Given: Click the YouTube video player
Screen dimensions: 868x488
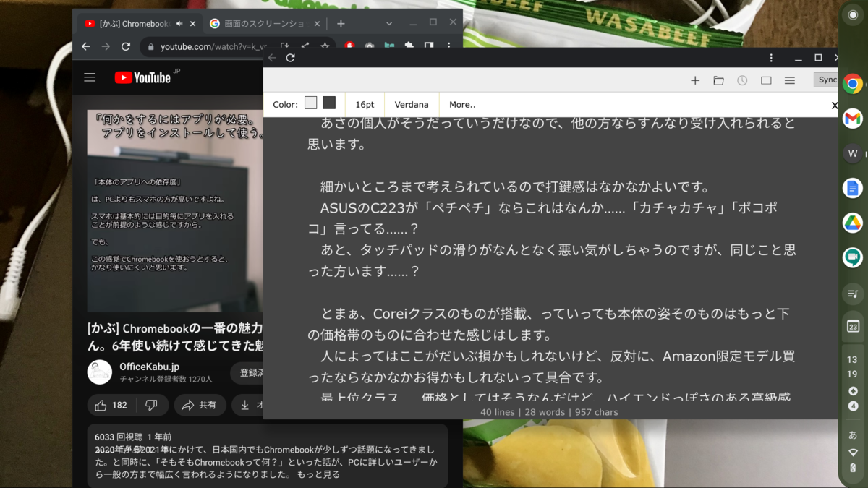Looking at the screenshot, I should 175,210.
